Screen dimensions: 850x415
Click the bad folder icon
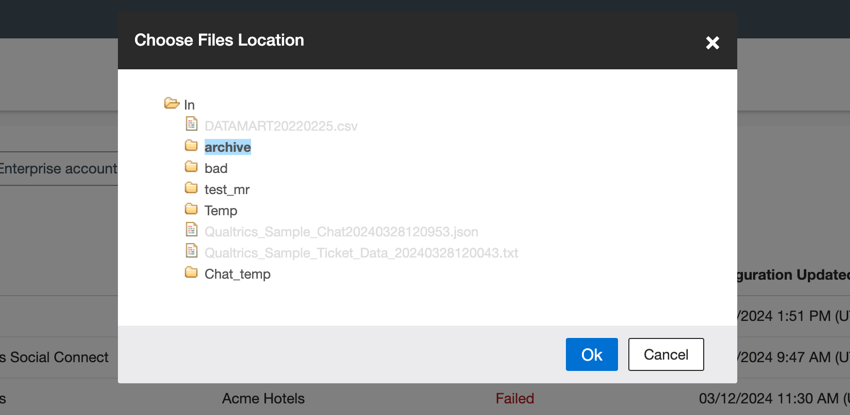[191, 167]
